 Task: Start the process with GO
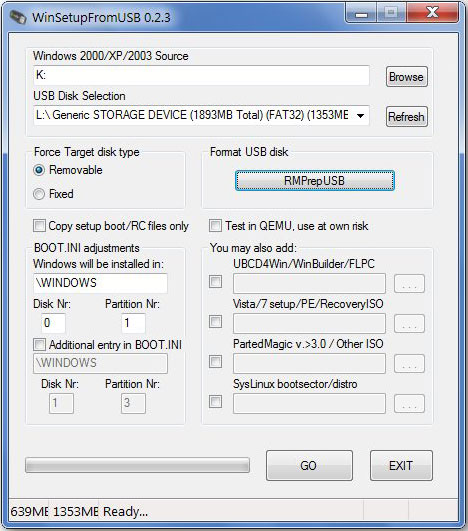click(309, 466)
